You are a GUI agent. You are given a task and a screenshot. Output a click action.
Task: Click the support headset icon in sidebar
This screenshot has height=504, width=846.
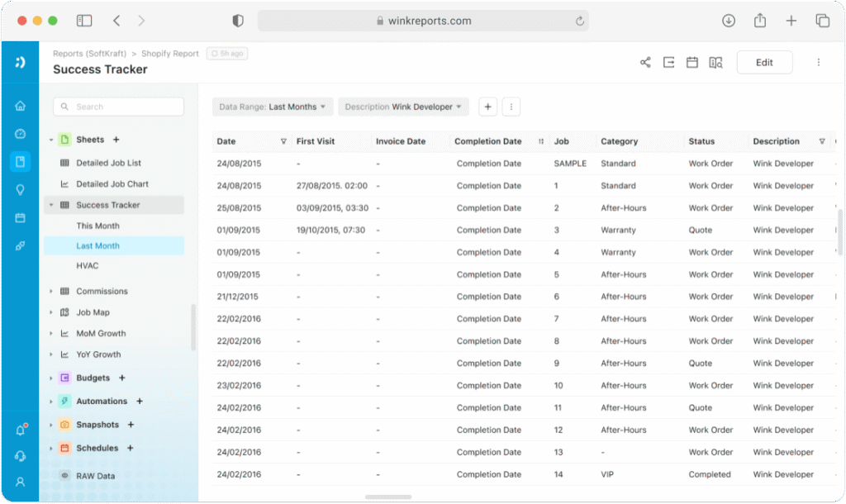pyautogui.click(x=20, y=457)
